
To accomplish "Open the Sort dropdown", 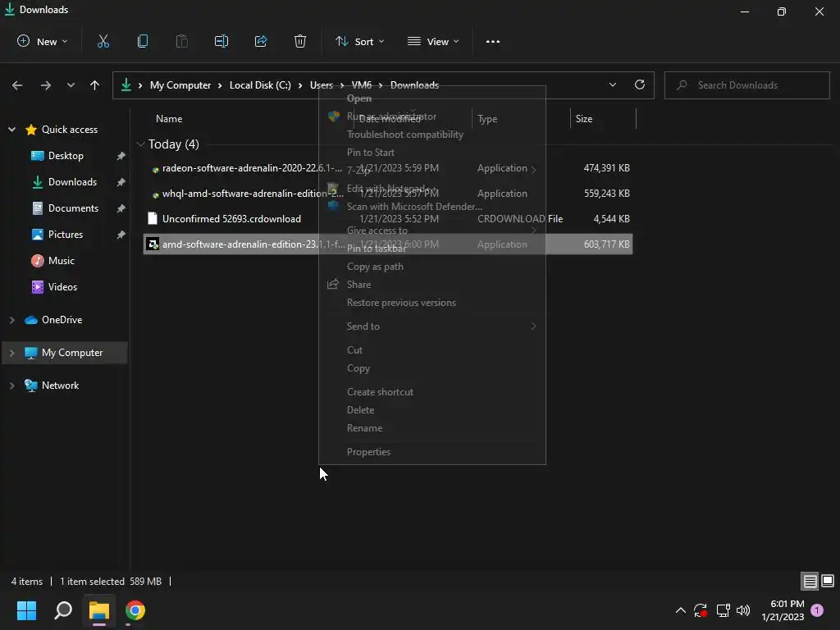I will point(360,41).
